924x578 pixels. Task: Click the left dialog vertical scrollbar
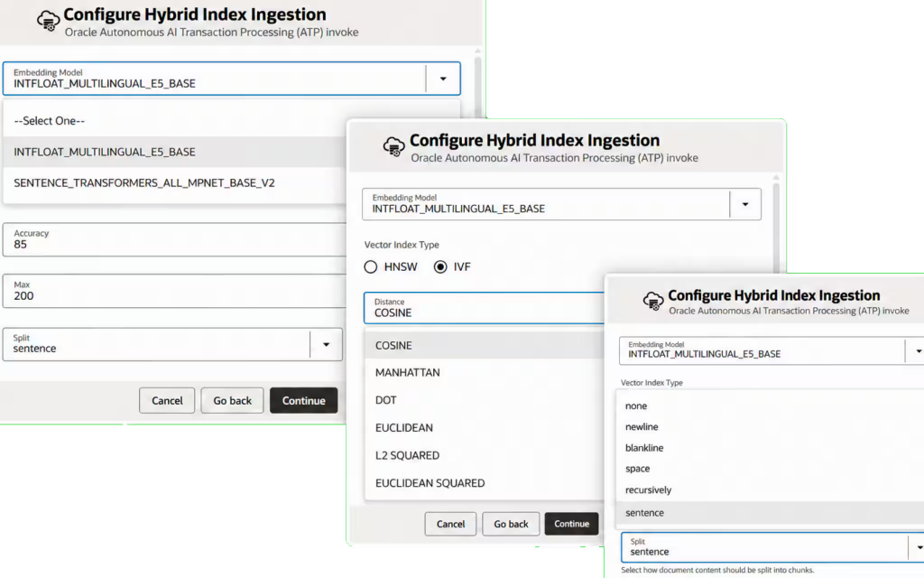pyautogui.click(x=477, y=82)
